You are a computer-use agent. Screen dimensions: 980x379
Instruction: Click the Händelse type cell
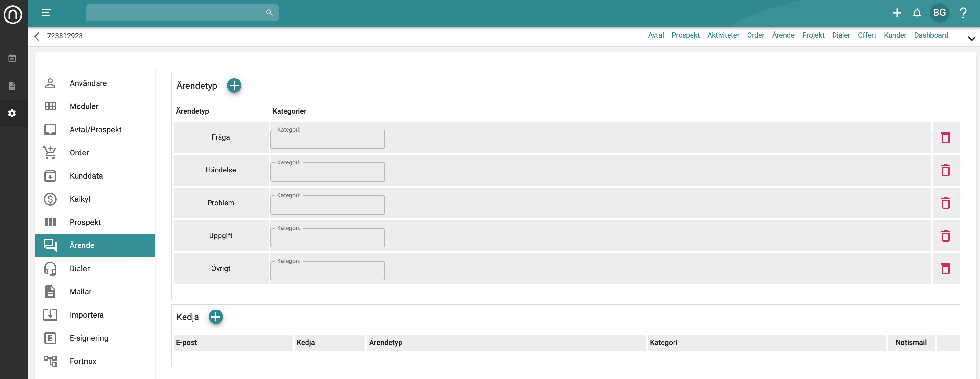point(221,170)
